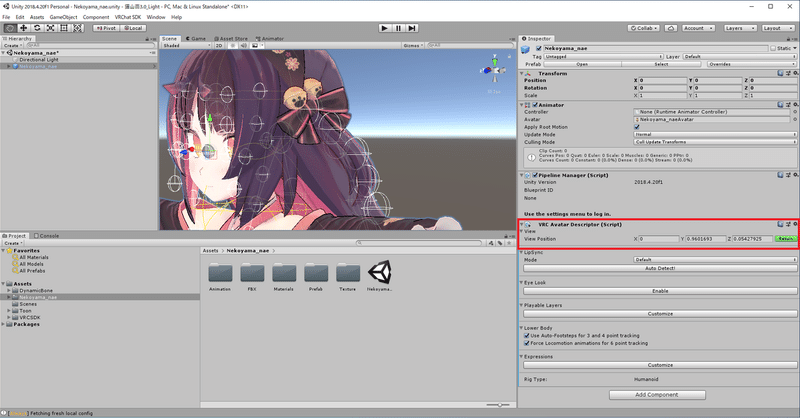Switch to the Animator tab
Image resolution: width=800 pixels, height=418 pixels.
coord(270,39)
